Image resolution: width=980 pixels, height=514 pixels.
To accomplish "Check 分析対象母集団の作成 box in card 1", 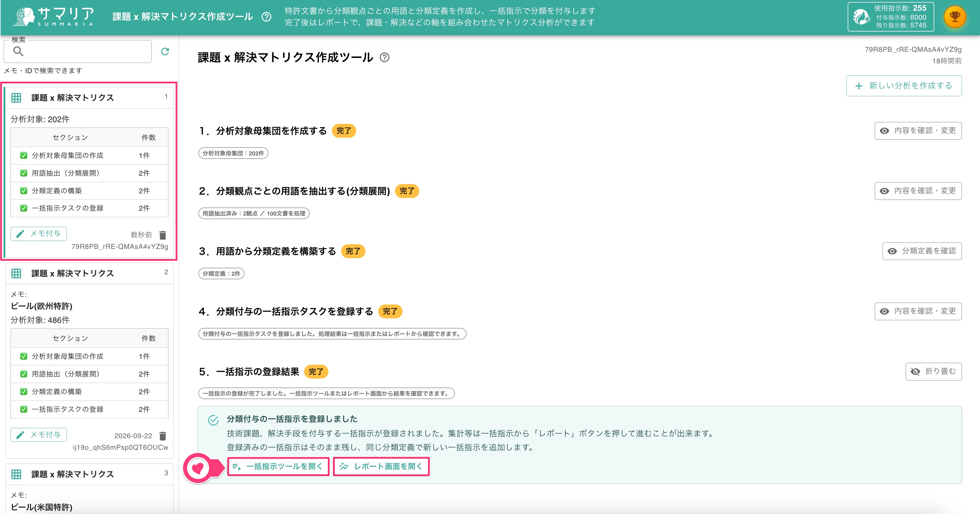I will (x=23, y=155).
